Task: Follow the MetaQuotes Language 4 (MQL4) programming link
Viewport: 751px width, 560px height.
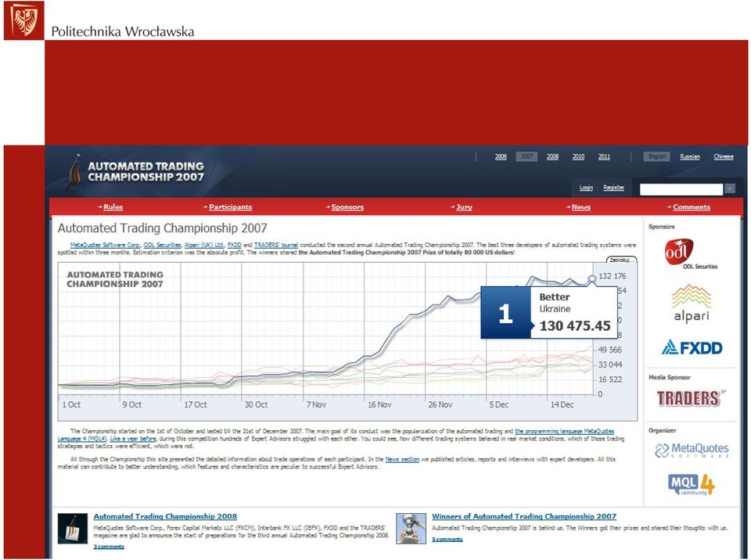Action: tap(336, 435)
